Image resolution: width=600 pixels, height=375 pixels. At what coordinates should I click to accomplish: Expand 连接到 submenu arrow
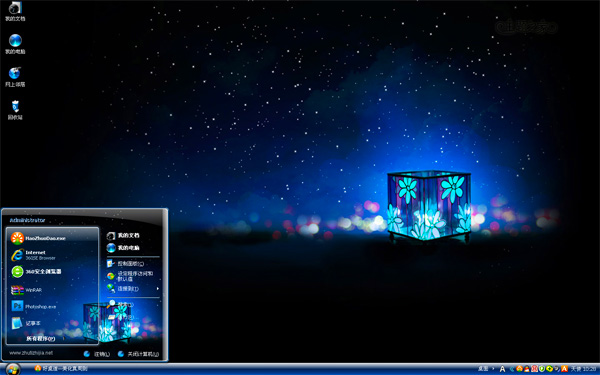click(x=158, y=289)
